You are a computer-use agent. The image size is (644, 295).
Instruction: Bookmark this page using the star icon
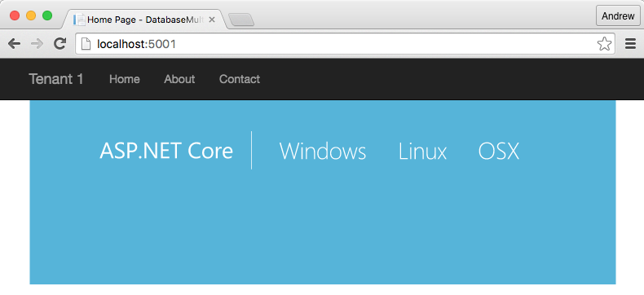(604, 43)
